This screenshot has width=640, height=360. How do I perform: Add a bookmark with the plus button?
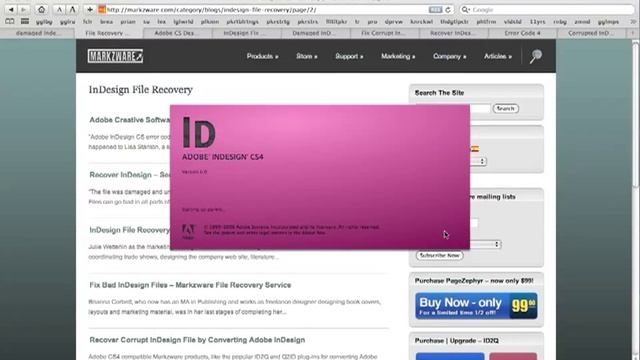(x=90, y=9)
